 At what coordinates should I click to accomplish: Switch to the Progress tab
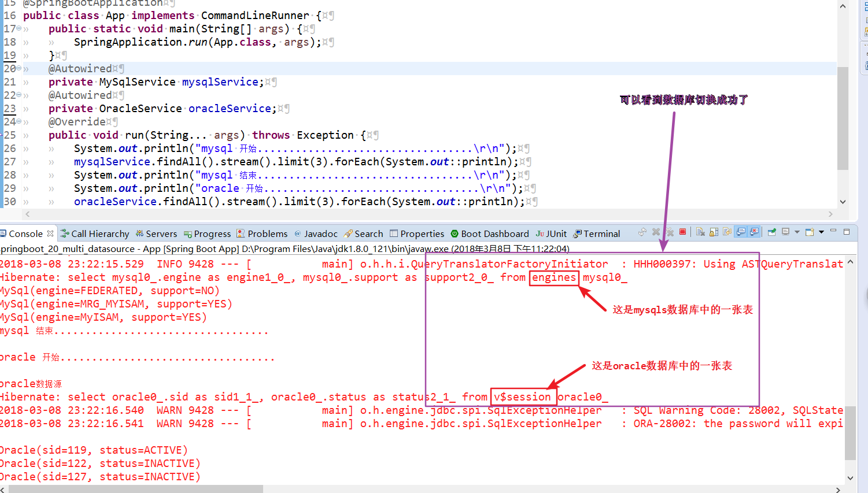tap(207, 233)
